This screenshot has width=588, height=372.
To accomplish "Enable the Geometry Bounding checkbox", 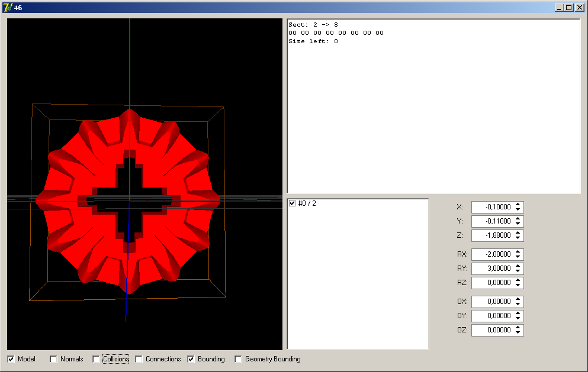I will (238, 359).
